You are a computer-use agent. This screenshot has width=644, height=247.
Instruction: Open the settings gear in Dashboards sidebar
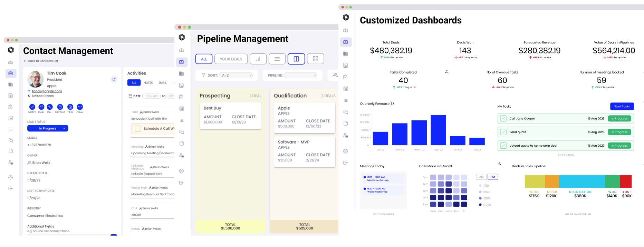[x=346, y=151]
